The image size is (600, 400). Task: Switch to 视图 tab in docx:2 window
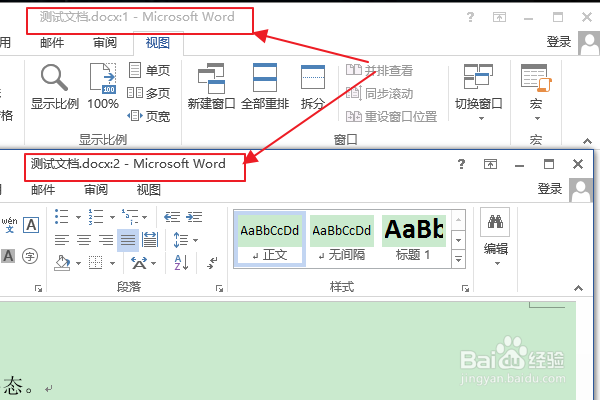pos(148,189)
